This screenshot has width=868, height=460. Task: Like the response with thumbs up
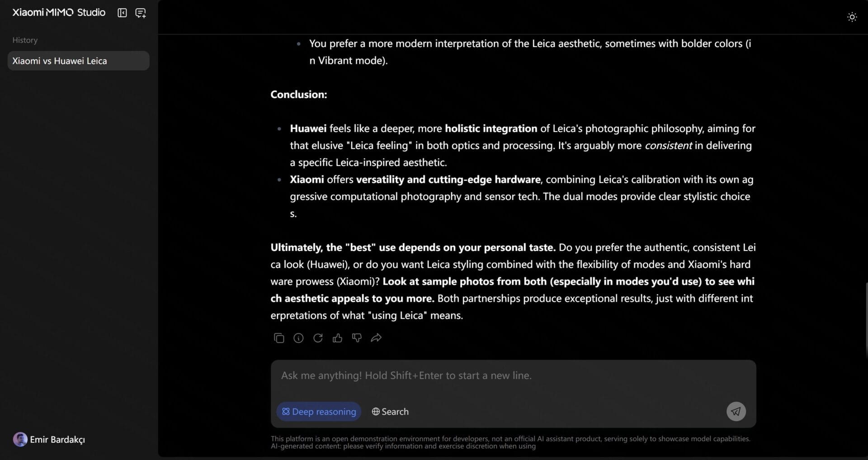point(337,338)
